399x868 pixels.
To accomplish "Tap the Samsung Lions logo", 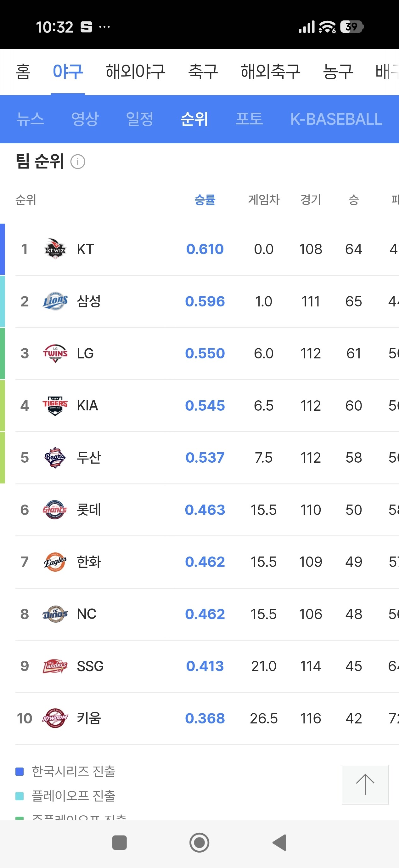I will coord(55,301).
